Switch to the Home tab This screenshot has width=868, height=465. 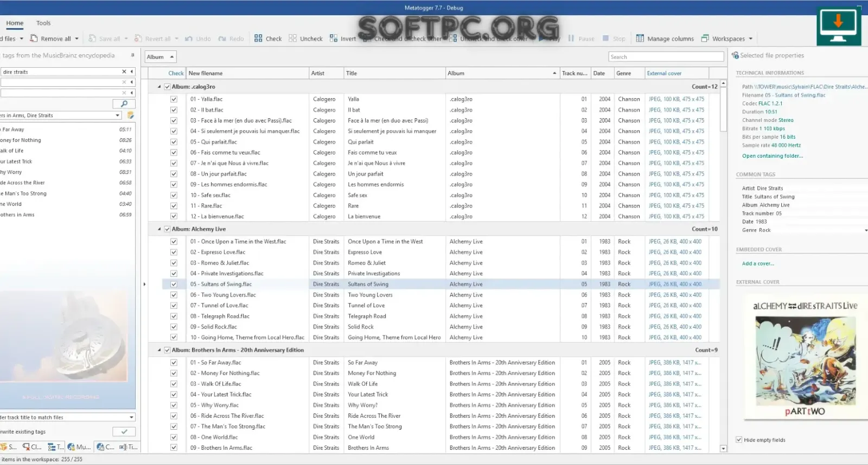[x=15, y=23]
